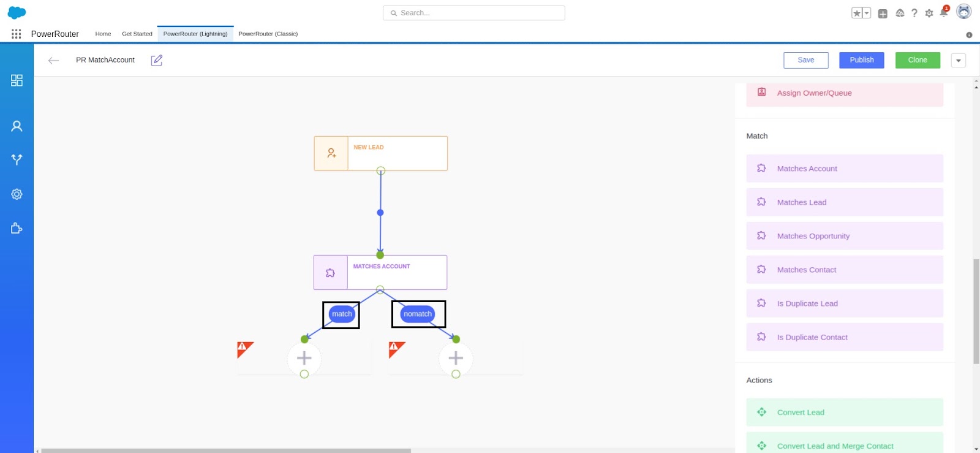
Task: Switch to the PowerRouter (Classic) tab
Action: pyautogui.click(x=268, y=34)
